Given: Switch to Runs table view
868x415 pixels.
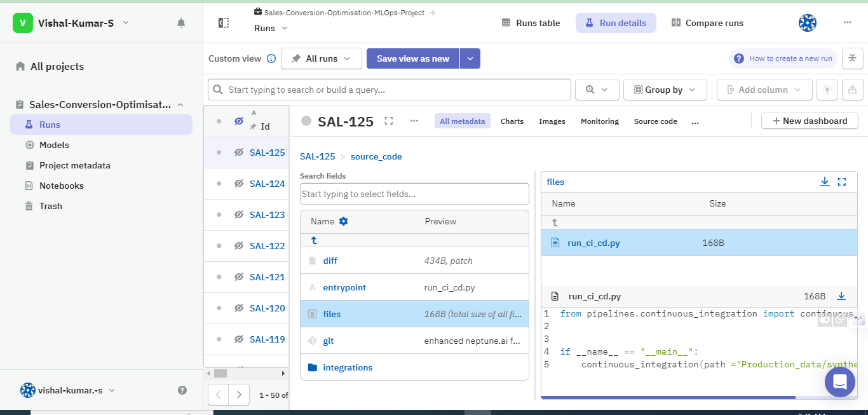Looking at the screenshot, I should [x=531, y=23].
